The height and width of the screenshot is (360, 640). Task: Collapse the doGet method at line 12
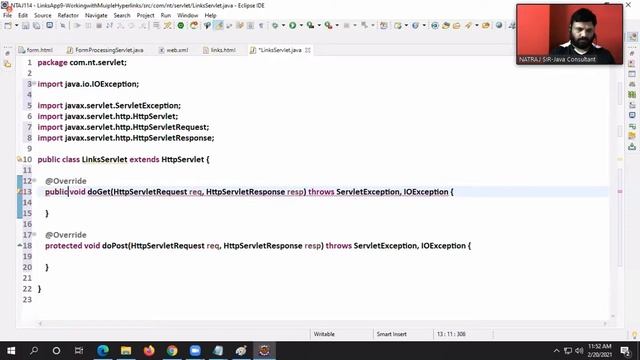[34, 180]
